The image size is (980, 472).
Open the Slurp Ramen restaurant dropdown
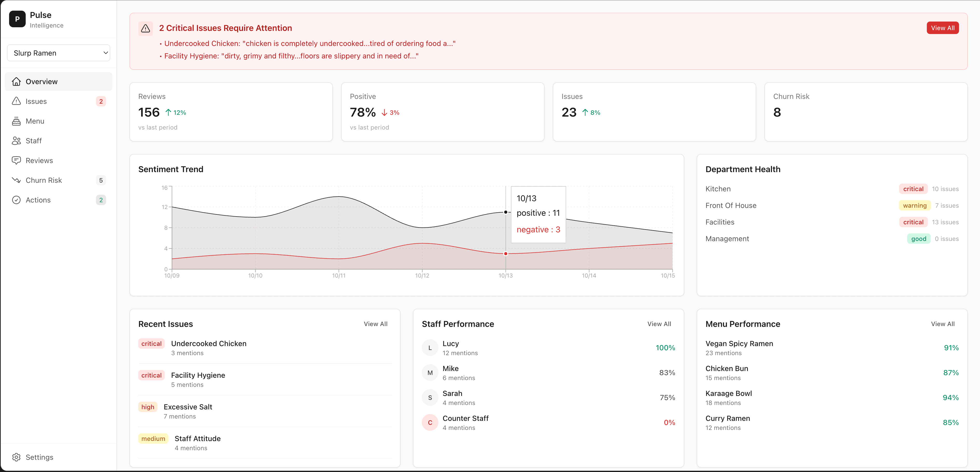click(58, 53)
